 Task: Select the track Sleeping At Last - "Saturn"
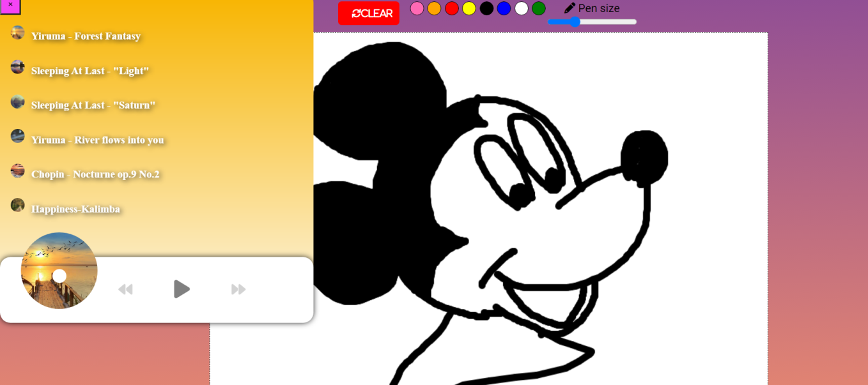point(93,105)
